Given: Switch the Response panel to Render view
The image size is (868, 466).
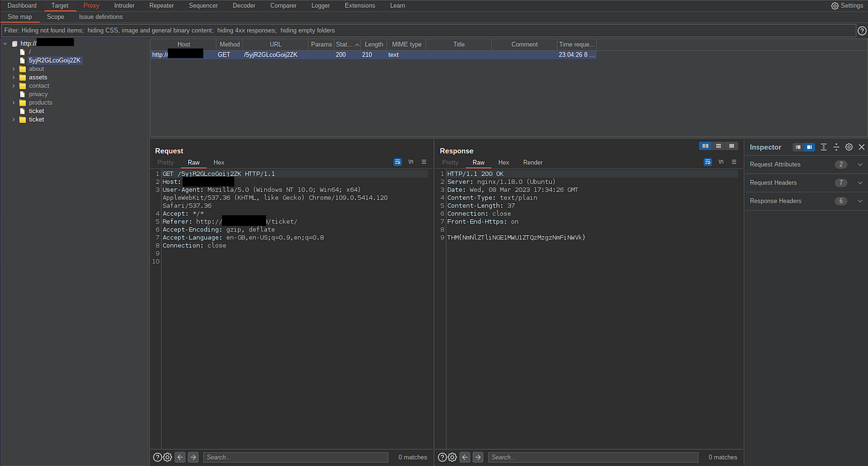Looking at the screenshot, I should point(532,162).
